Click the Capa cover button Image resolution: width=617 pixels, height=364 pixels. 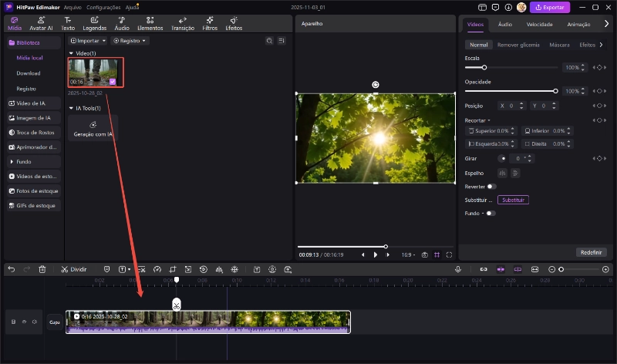(54, 322)
